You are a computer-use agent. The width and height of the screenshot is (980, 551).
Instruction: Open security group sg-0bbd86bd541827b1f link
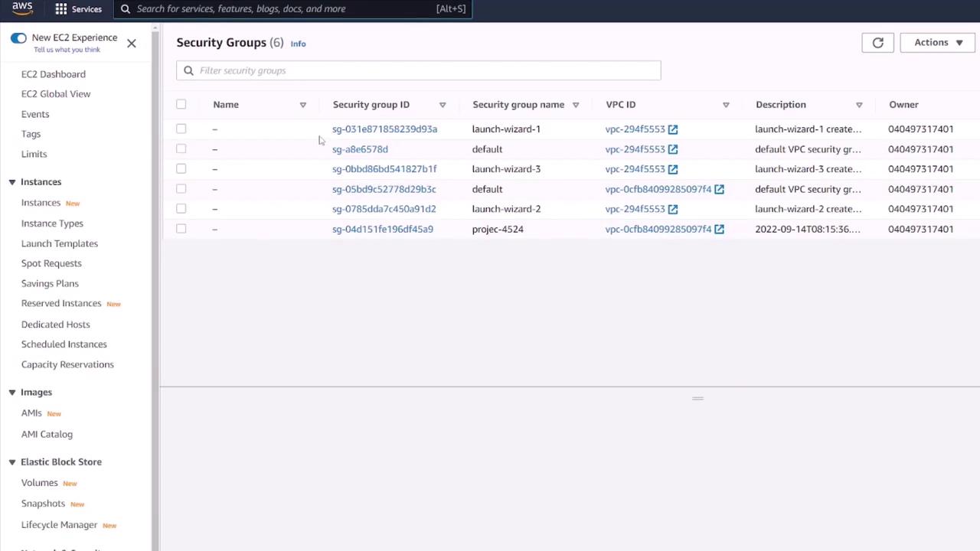pyautogui.click(x=384, y=169)
